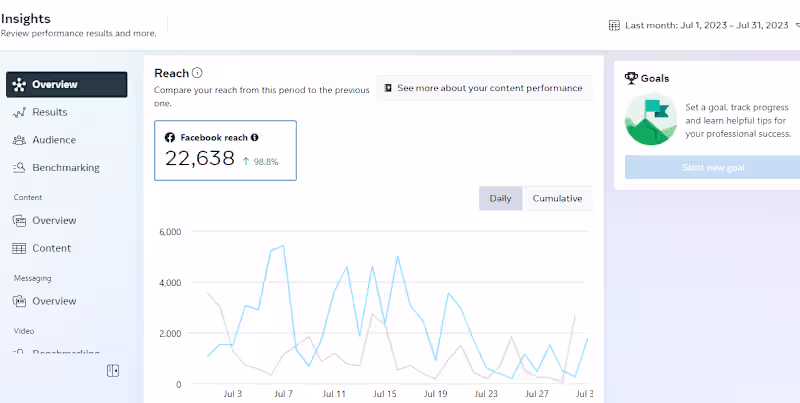Click the Benchmarking icon in sidebar
800x403 pixels.
point(19,168)
